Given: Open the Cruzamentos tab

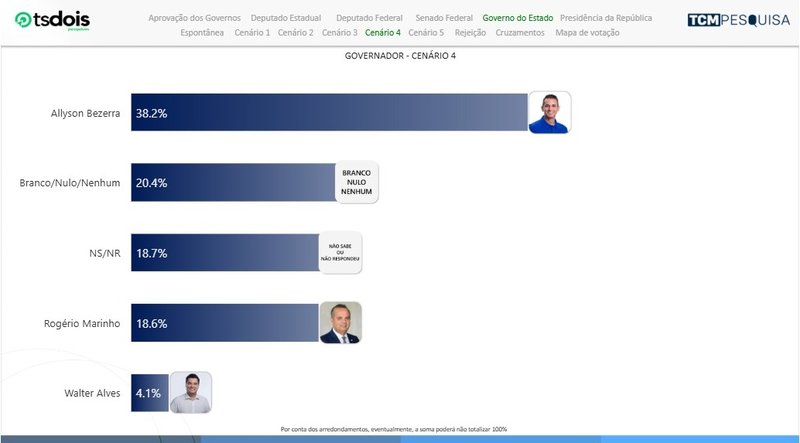Looking at the screenshot, I should click(x=520, y=33).
